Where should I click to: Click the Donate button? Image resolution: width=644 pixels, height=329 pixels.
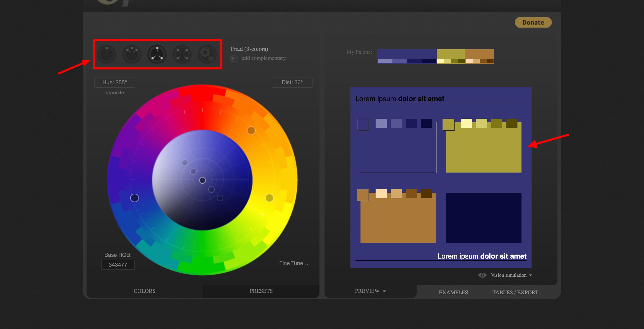pos(533,22)
